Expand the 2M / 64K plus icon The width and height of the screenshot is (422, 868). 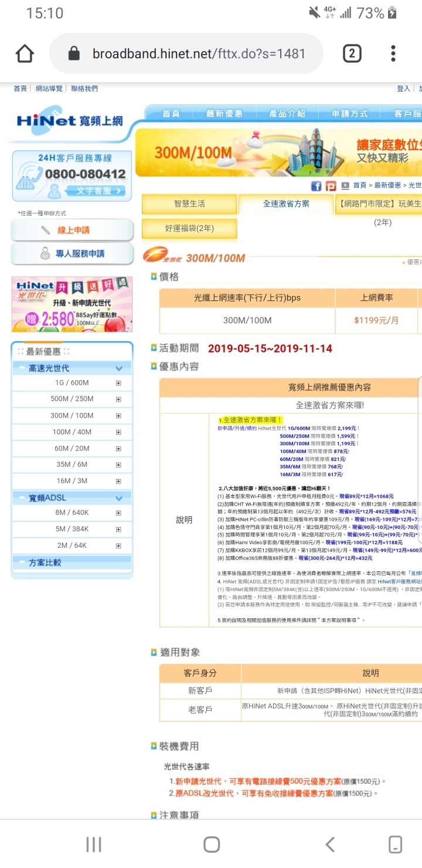[118, 546]
